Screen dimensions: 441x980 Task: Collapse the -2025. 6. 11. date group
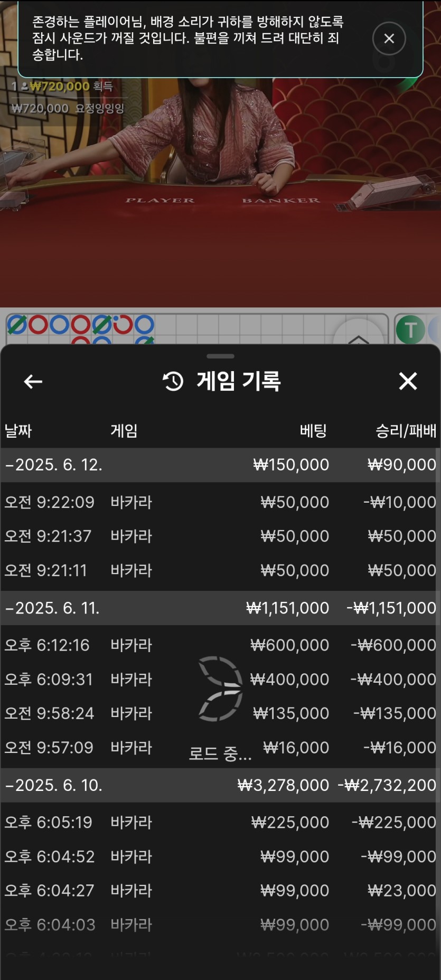coord(220,608)
